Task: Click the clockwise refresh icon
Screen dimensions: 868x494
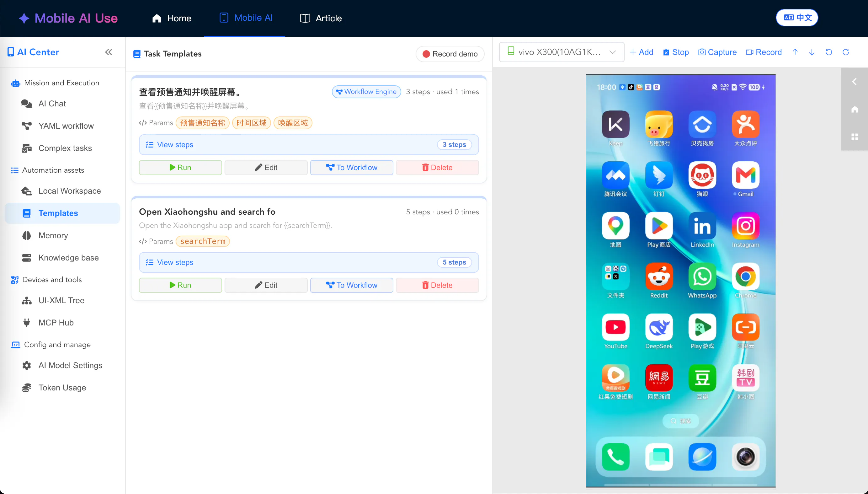Action: 846,52
